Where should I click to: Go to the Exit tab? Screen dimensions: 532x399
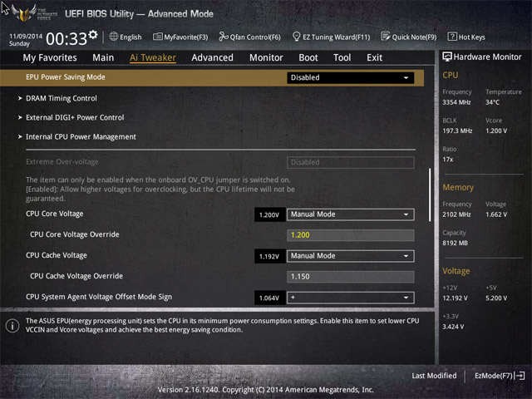click(375, 57)
